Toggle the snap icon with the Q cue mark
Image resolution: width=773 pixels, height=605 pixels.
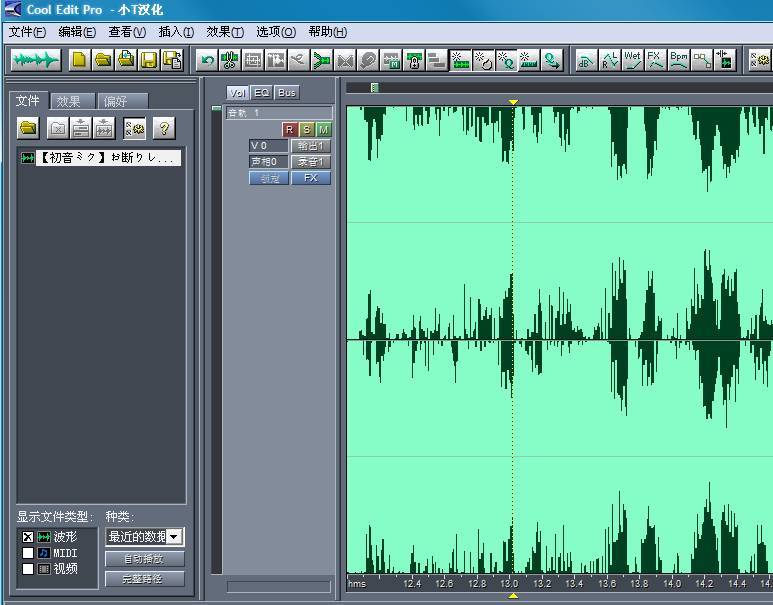pos(506,61)
